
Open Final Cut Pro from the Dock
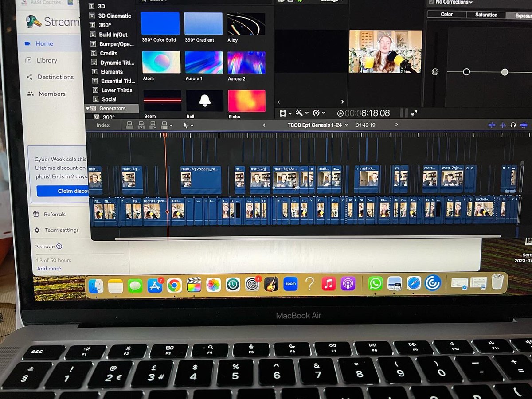point(194,284)
